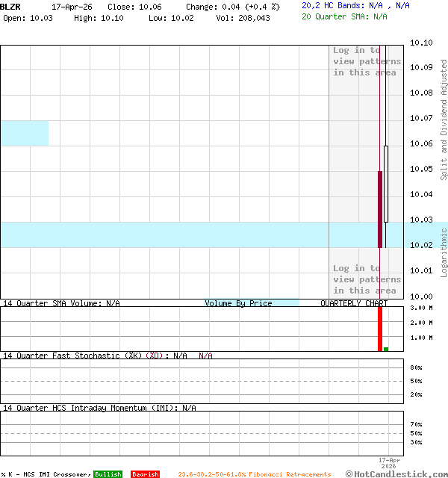
Task: Click the upper 'Log in to view patterns' notice
Action: click(x=366, y=61)
